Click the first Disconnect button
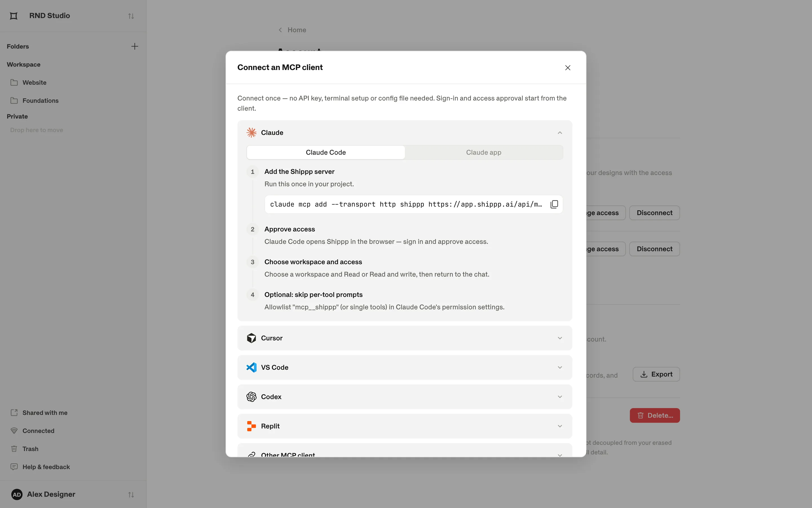This screenshot has width=812, height=508. click(x=654, y=213)
